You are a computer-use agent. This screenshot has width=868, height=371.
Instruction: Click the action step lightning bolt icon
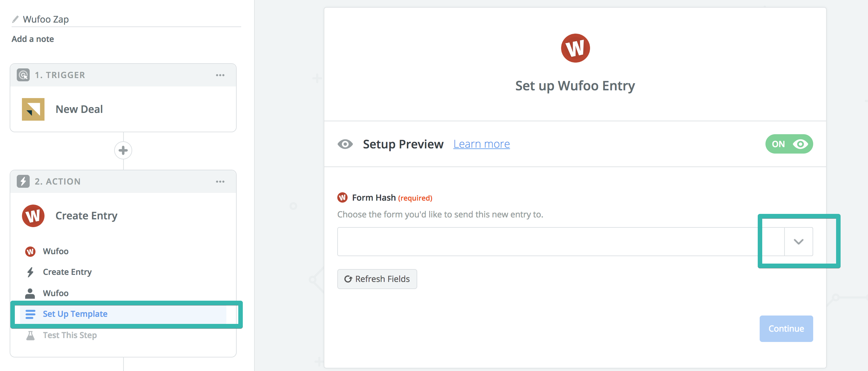(23, 181)
